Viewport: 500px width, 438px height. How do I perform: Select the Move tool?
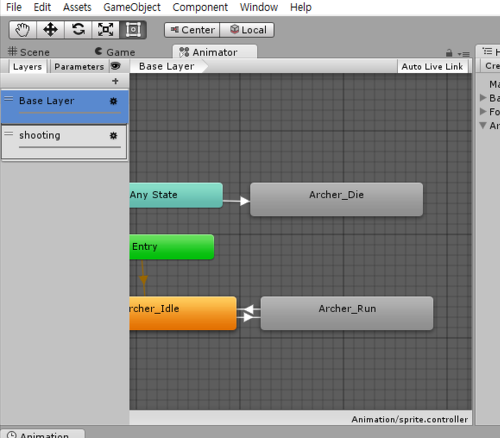(50, 30)
